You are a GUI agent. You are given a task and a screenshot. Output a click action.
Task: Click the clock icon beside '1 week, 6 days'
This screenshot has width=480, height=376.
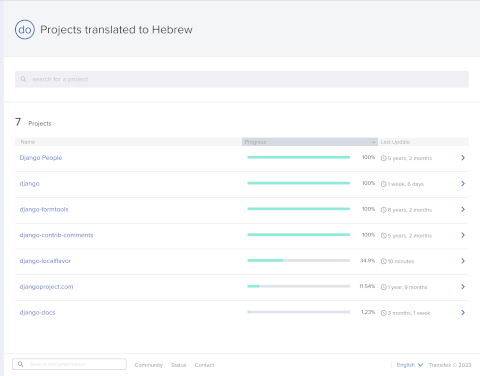pyautogui.click(x=384, y=184)
